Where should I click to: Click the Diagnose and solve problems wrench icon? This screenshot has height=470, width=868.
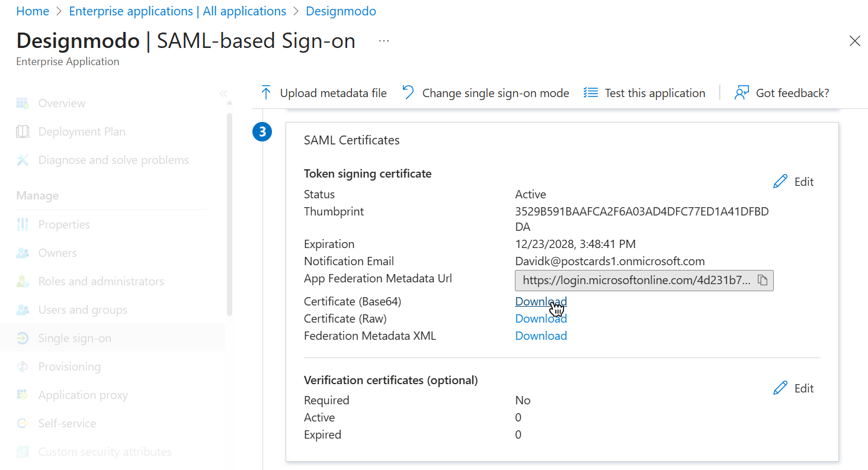coord(23,160)
